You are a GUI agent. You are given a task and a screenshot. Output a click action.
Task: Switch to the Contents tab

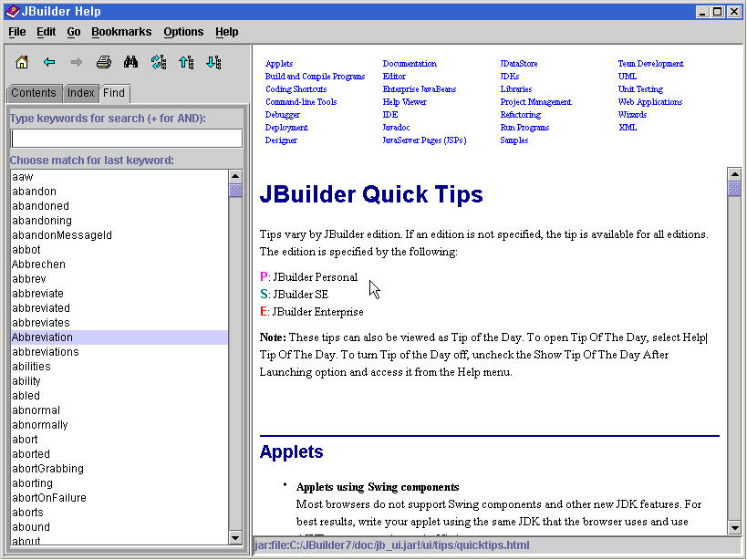[x=34, y=93]
